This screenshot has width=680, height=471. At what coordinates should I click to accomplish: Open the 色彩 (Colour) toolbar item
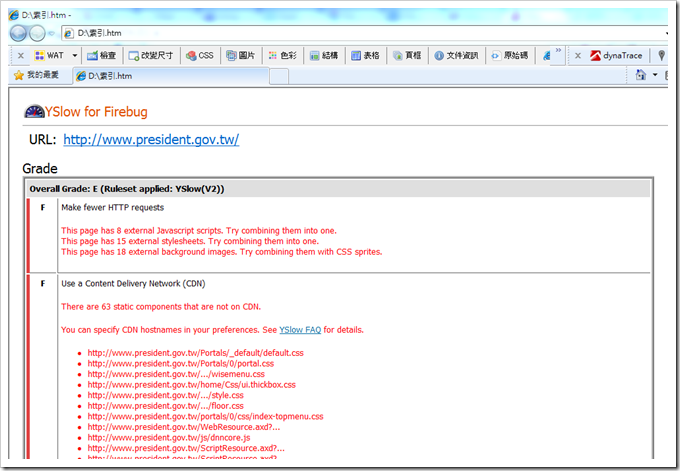point(282,56)
